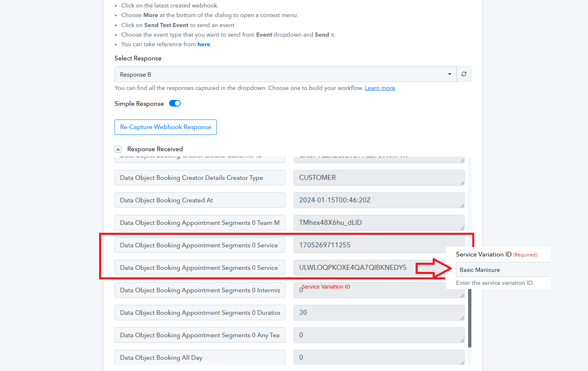Screen dimensions: 588x371
Task: Click the Duration value field showing 30
Action: pyautogui.click(x=379, y=313)
